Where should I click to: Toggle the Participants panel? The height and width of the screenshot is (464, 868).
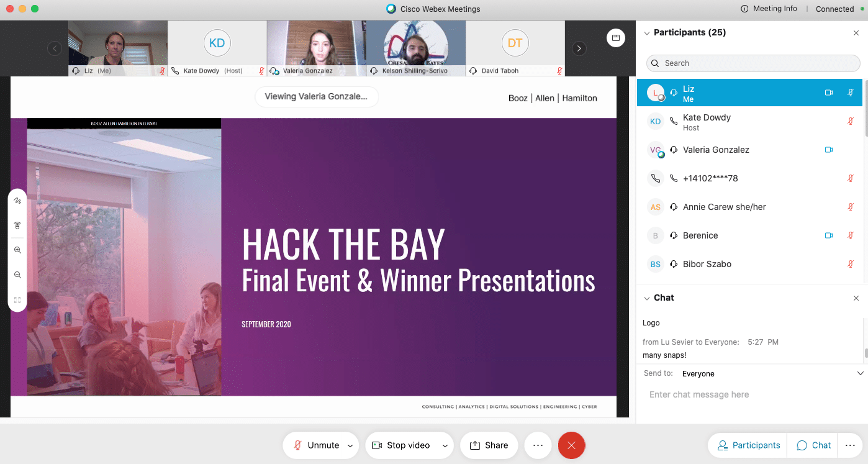[748, 445]
